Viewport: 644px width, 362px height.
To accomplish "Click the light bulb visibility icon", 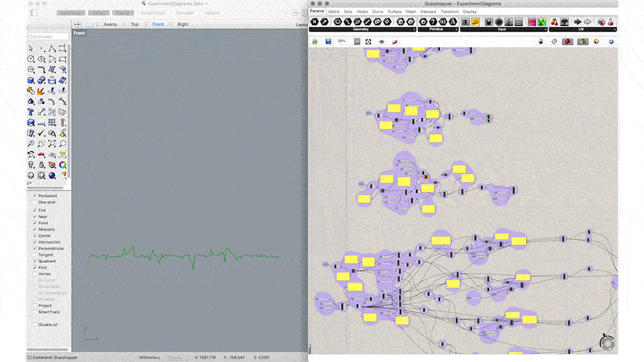I will [31, 165].
